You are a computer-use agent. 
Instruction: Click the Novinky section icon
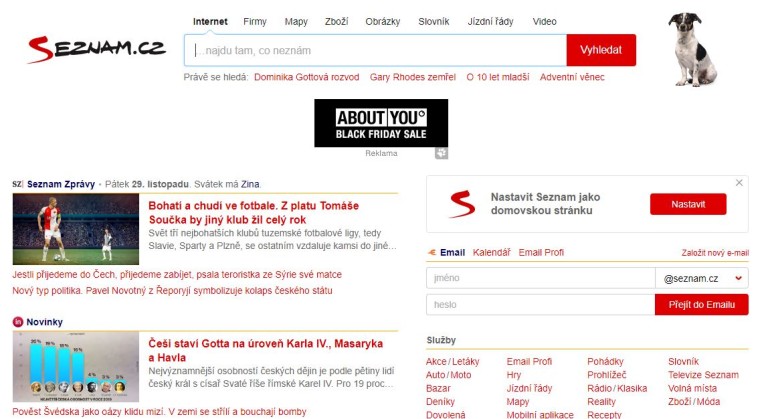18,321
